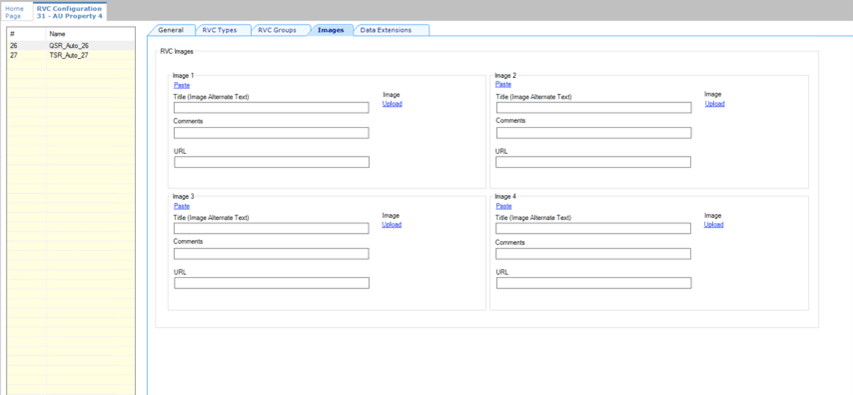Click Upload link for Image 2
This screenshot has width=853, height=395.
[715, 104]
